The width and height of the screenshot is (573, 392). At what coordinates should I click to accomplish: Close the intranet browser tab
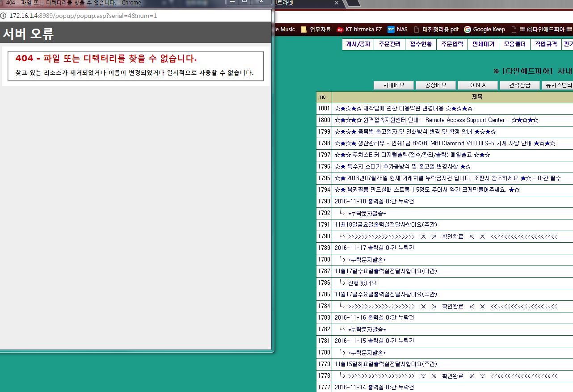[337, 3]
